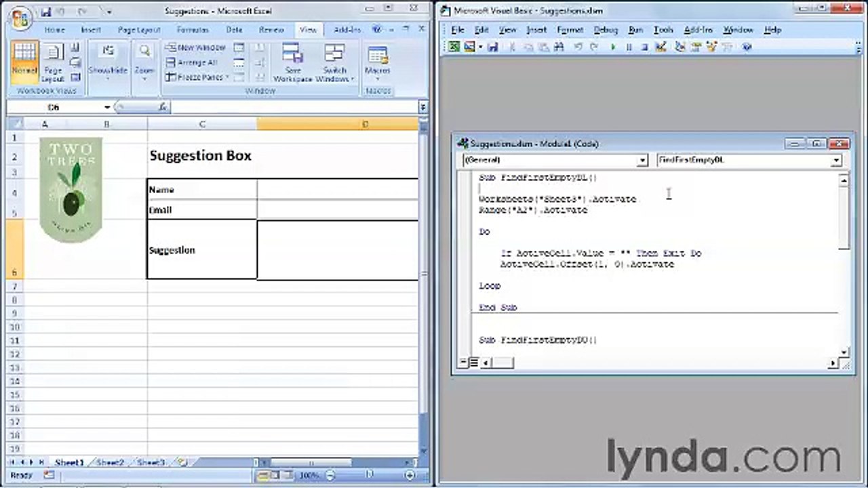Open the Data ribbon tab
Viewport: 868px width, 488px height.
(234, 30)
